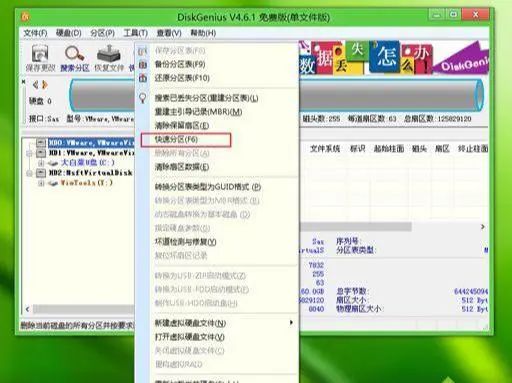Viewport: 512px width, 383px height.
Task: Select 转换分区表类型为GUID格式 (P)
Action: point(208,187)
